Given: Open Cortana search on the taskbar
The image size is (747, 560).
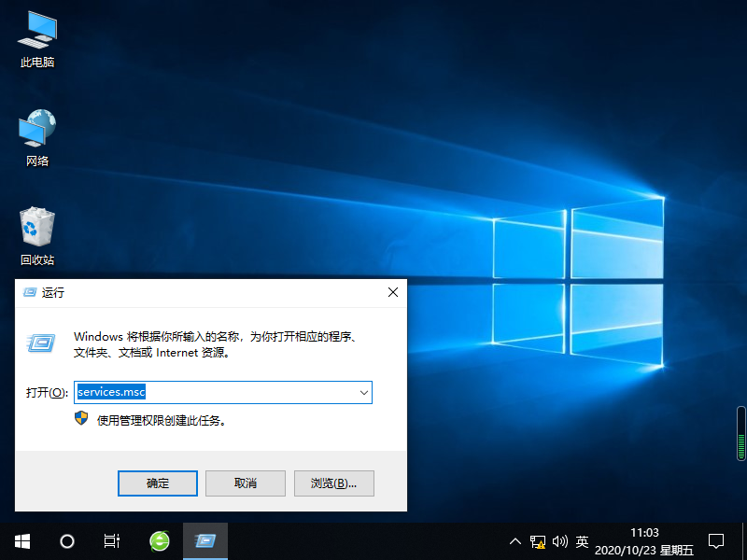Looking at the screenshot, I should tap(65, 541).
